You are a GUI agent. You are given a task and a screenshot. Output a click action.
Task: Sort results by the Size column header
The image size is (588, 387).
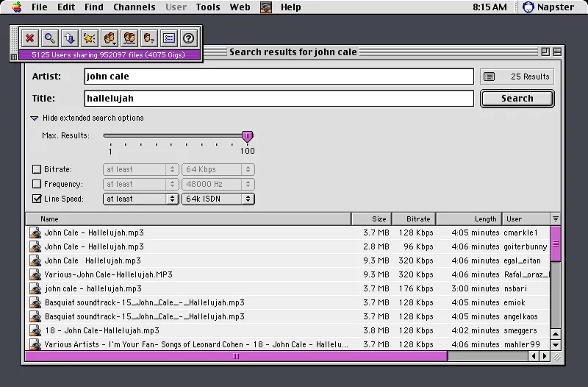click(372, 219)
